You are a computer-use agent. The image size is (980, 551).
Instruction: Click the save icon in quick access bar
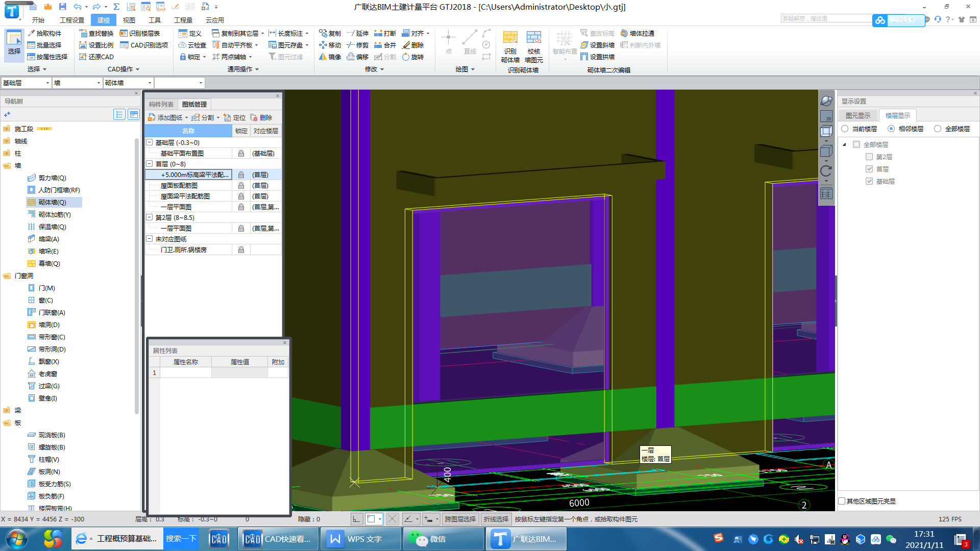[62, 7]
